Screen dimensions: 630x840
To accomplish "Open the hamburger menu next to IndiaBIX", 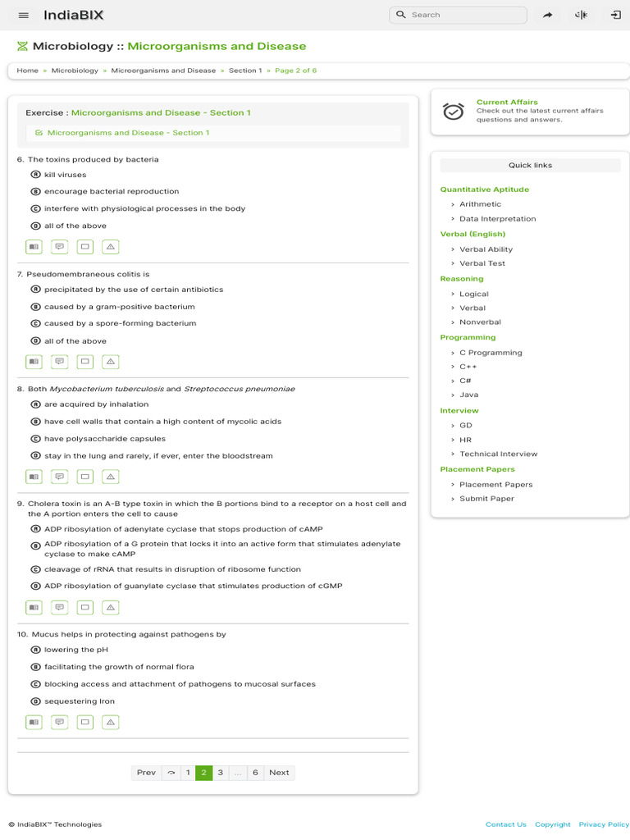I will click(x=23, y=15).
